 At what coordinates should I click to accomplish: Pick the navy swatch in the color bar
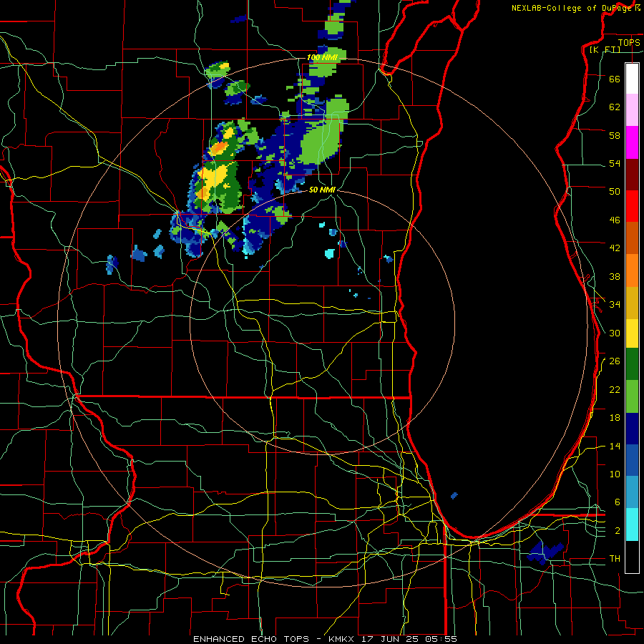pos(632,429)
